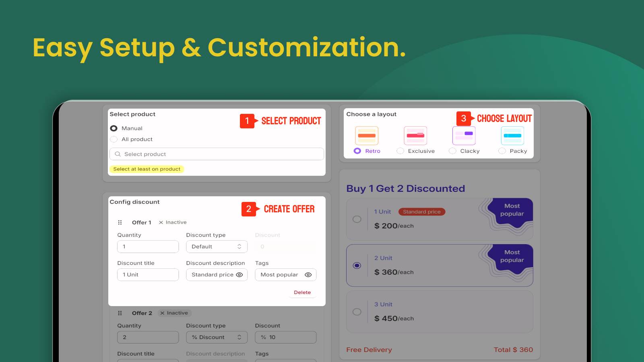
Task: Click Delete to remove Offer 1
Action: [302, 292]
